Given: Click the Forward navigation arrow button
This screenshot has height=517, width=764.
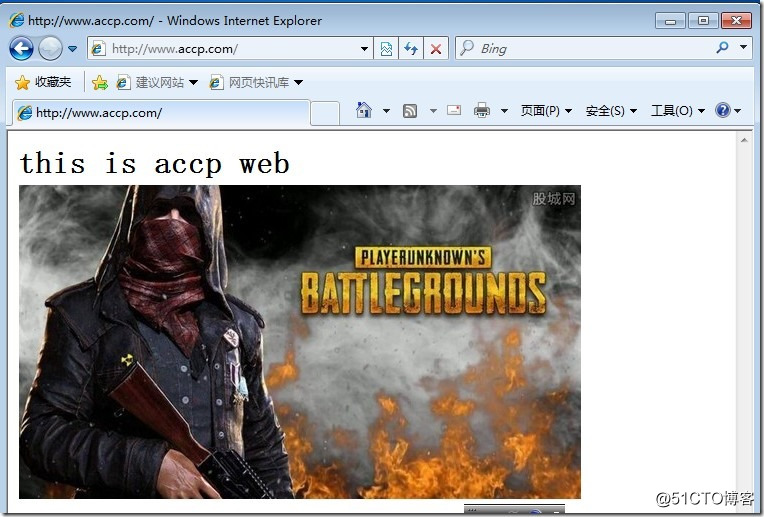Looking at the screenshot, I should coord(50,49).
